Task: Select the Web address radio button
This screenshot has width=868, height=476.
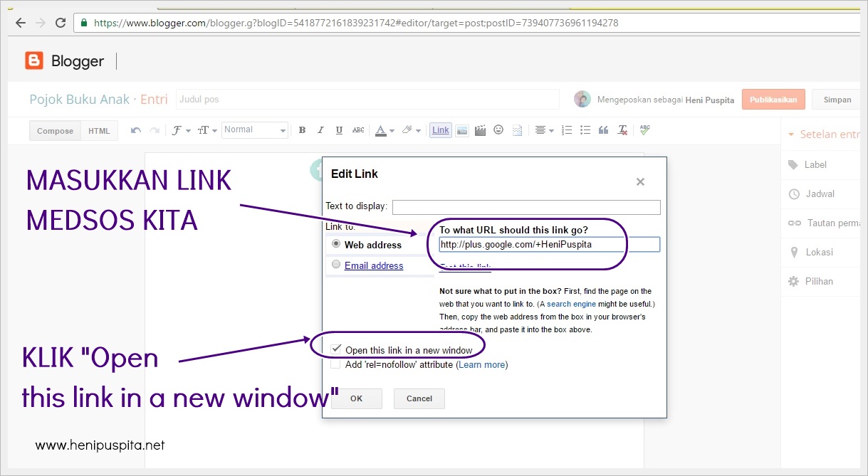Action: pyautogui.click(x=336, y=243)
